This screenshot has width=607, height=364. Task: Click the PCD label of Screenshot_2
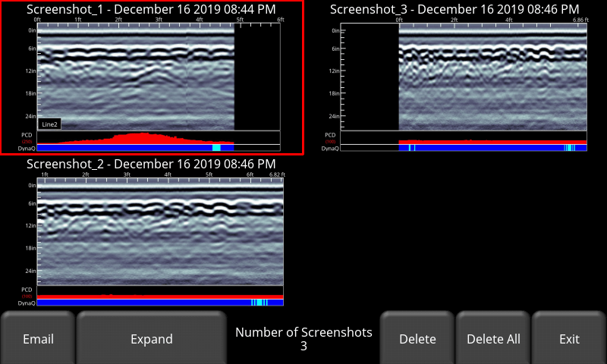(27, 290)
